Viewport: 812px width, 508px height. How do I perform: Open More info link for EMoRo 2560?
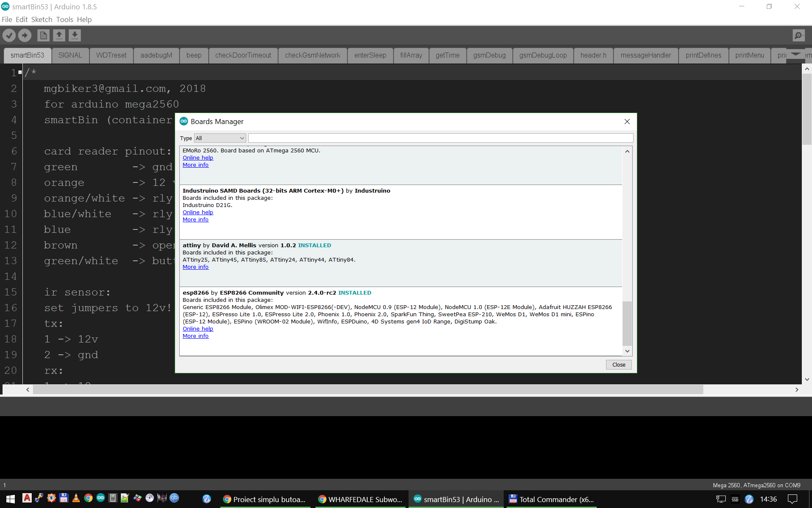[195, 165]
